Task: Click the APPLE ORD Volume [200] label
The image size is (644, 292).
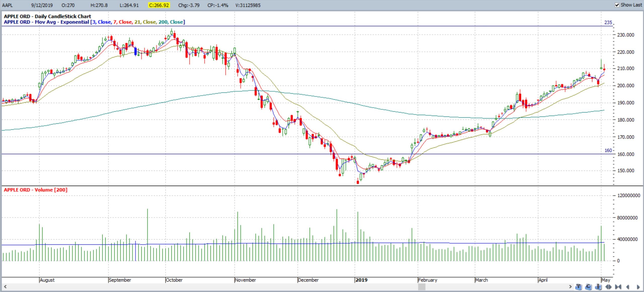Action: 35,190
